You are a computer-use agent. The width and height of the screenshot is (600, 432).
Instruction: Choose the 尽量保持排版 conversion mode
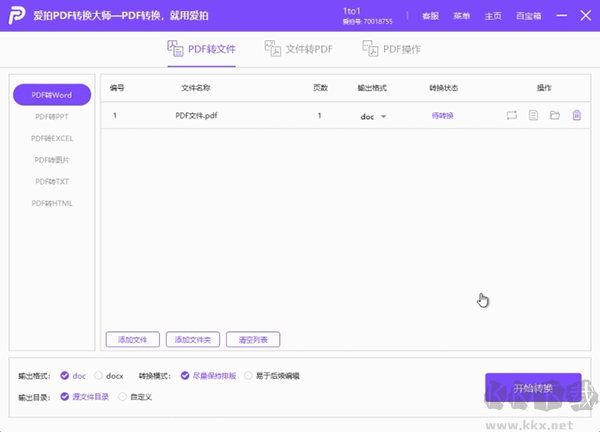coord(185,375)
